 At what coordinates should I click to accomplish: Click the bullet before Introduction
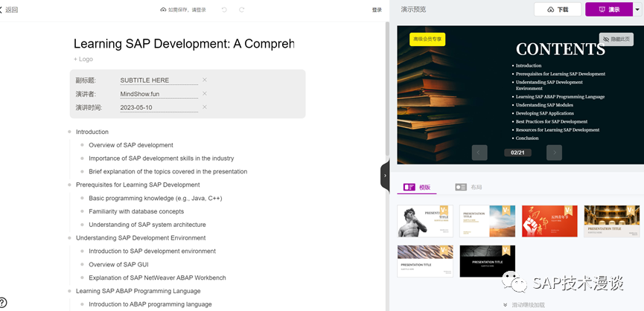[x=69, y=132]
